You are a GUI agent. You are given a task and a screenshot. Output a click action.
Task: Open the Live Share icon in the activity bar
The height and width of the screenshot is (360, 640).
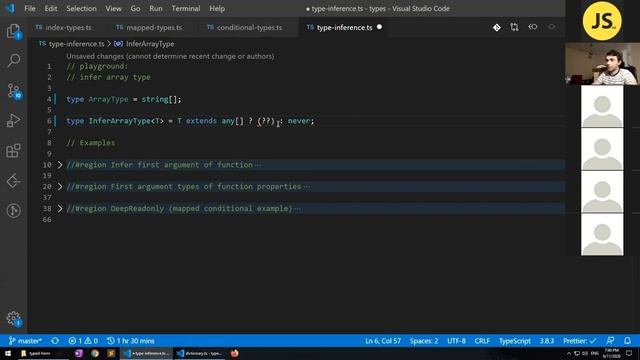13,181
